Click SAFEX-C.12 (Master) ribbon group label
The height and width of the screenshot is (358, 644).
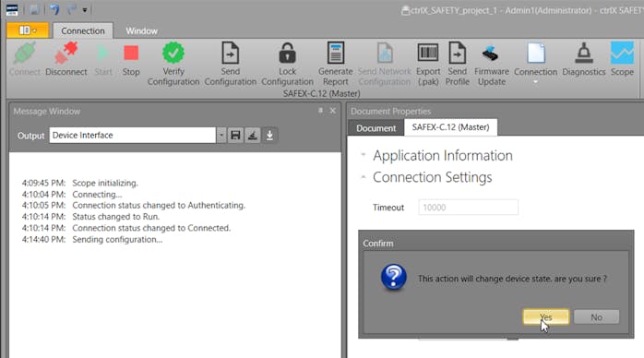pos(322,93)
